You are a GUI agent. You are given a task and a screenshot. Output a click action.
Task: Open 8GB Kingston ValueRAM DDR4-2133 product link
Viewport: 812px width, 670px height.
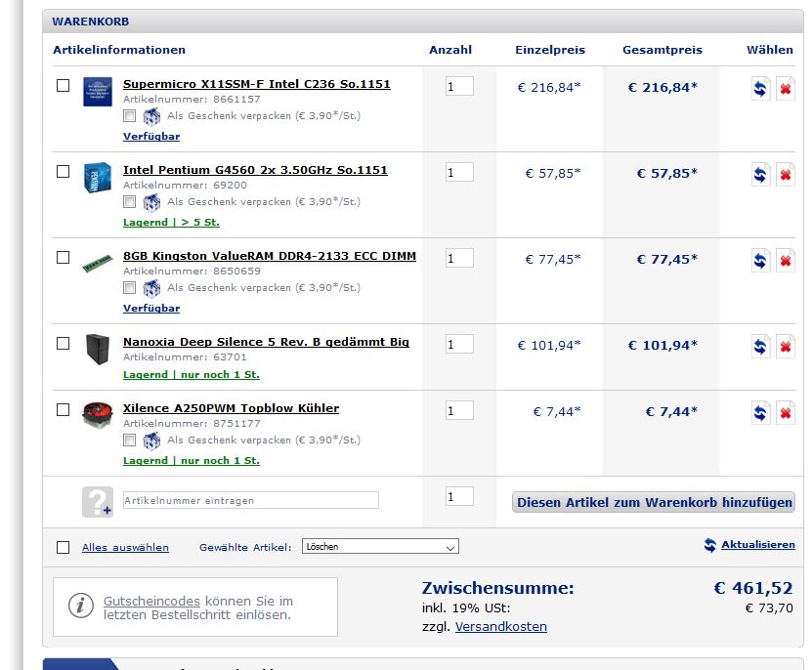pos(270,256)
